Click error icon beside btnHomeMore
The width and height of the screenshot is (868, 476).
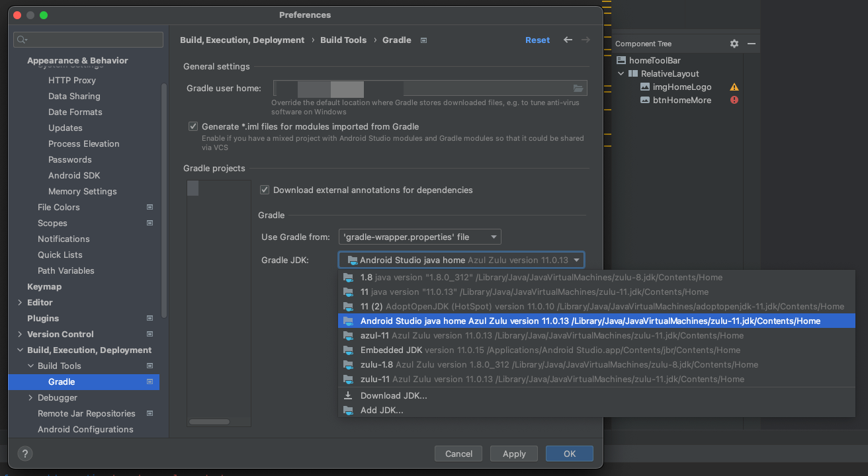734,100
